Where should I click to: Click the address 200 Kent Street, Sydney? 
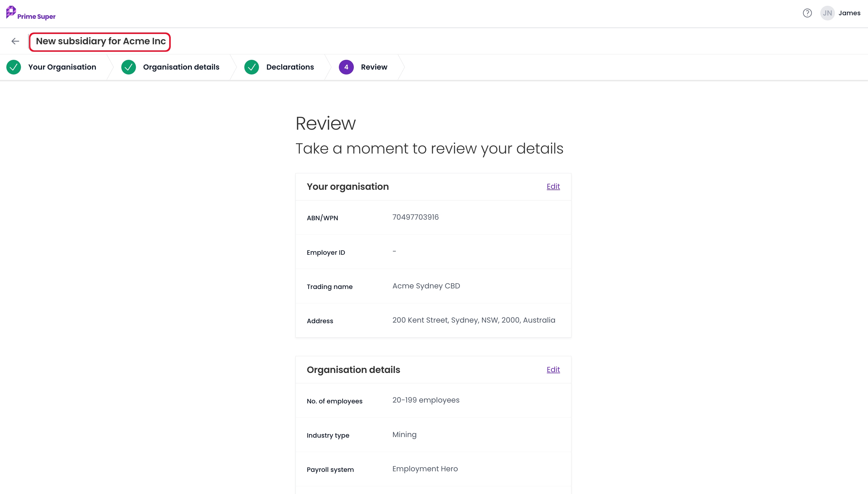pyautogui.click(x=474, y=320)
